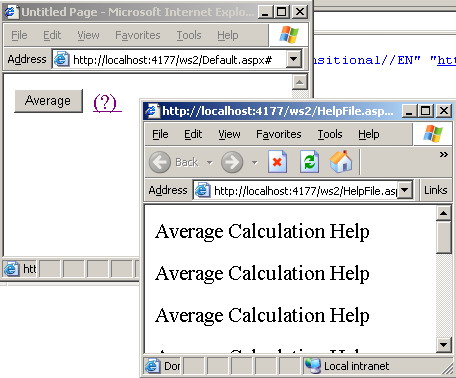Click third Average Calculation Help line
The height and width of the screenshot is (378, 456).
tap(262, 316)
